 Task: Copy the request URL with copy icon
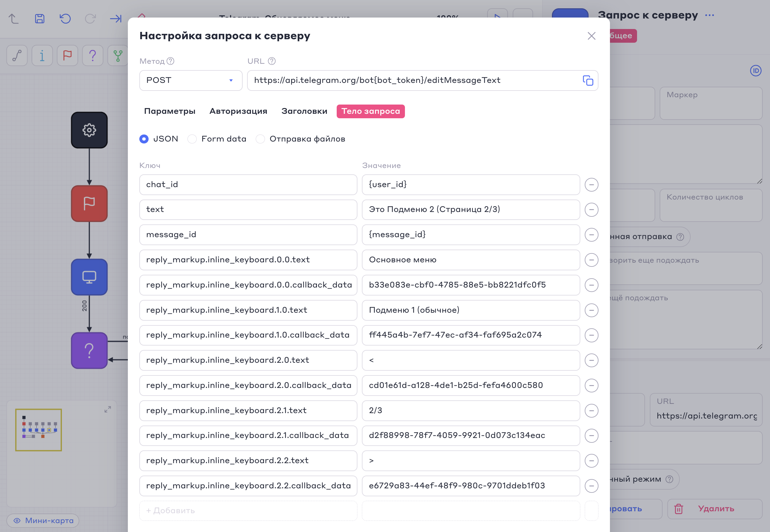pos(588,80)
